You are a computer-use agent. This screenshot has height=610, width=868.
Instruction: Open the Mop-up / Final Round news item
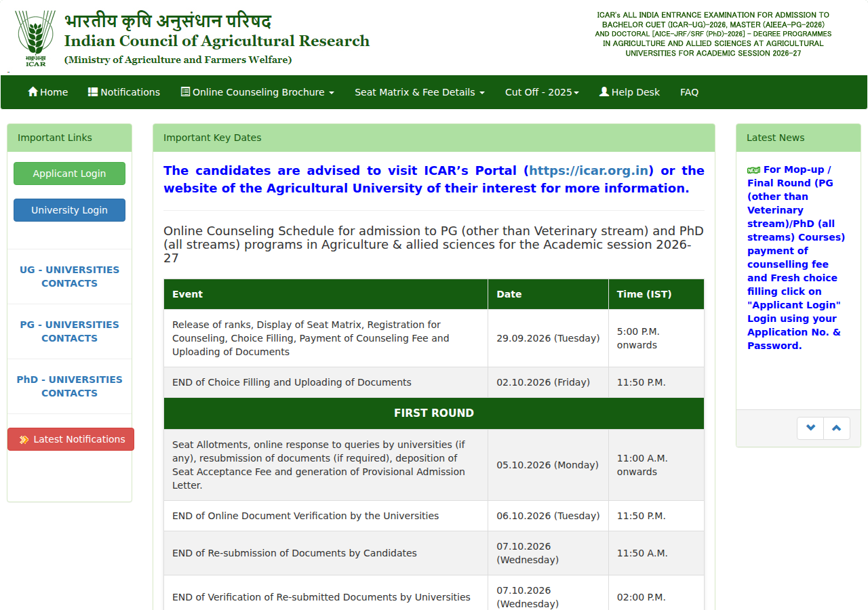pos(796,258)
